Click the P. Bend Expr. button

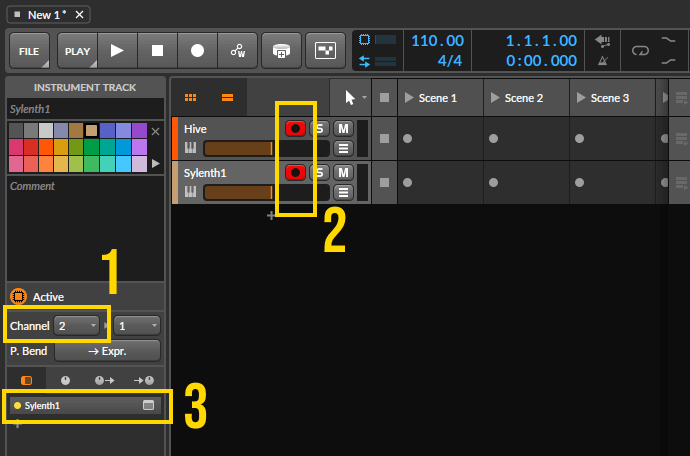(107, 351)
